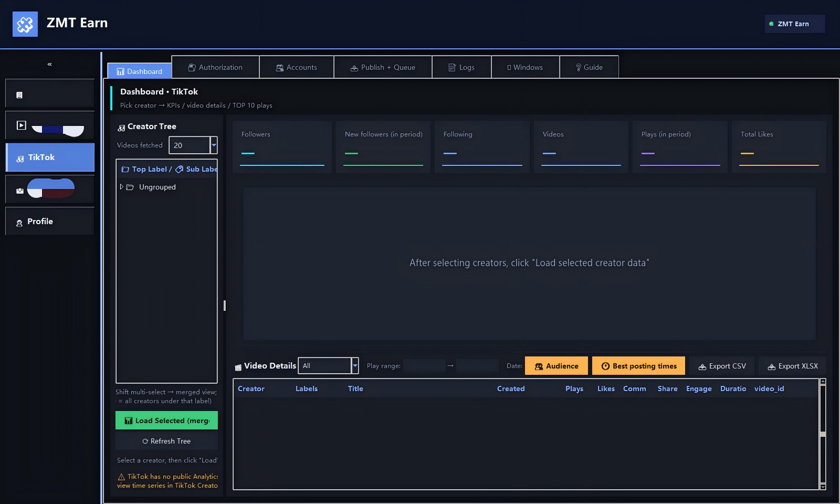Click the Best posting times button

click(638, 366)
